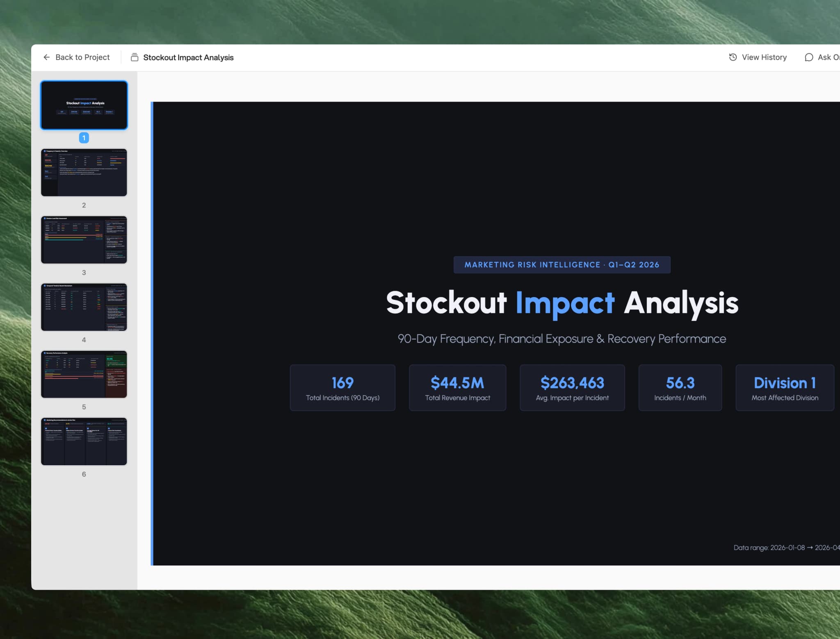
Task: Select the Temporal Trends & Recent Momentum slide
Action: [x=84, y=307]
